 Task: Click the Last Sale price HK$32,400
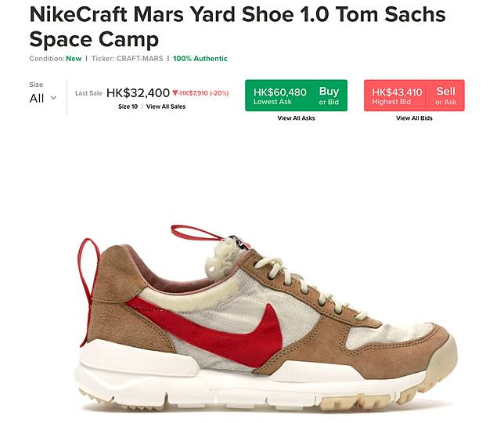click(x=138, y=93)
